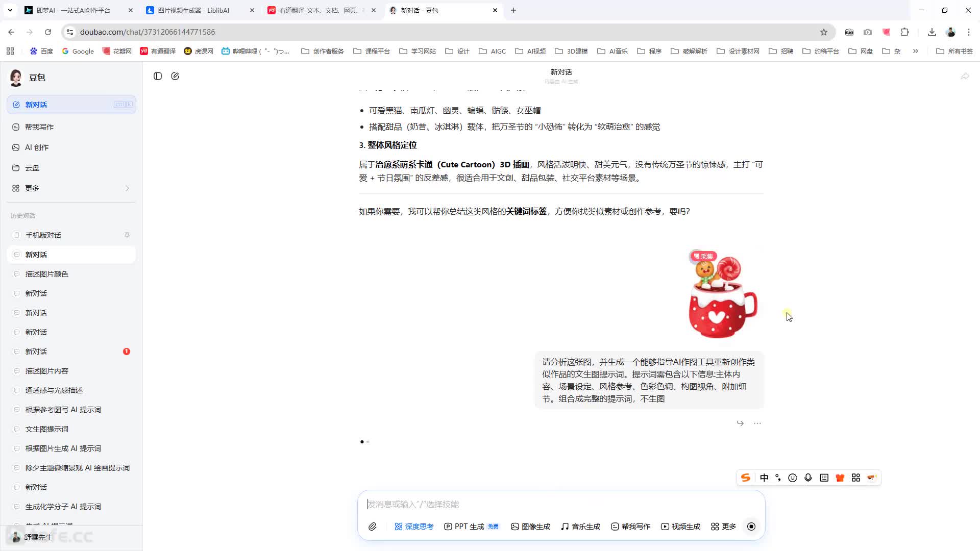Select PPT 生成 skill

pyautogui.click(x=471, y=527)
